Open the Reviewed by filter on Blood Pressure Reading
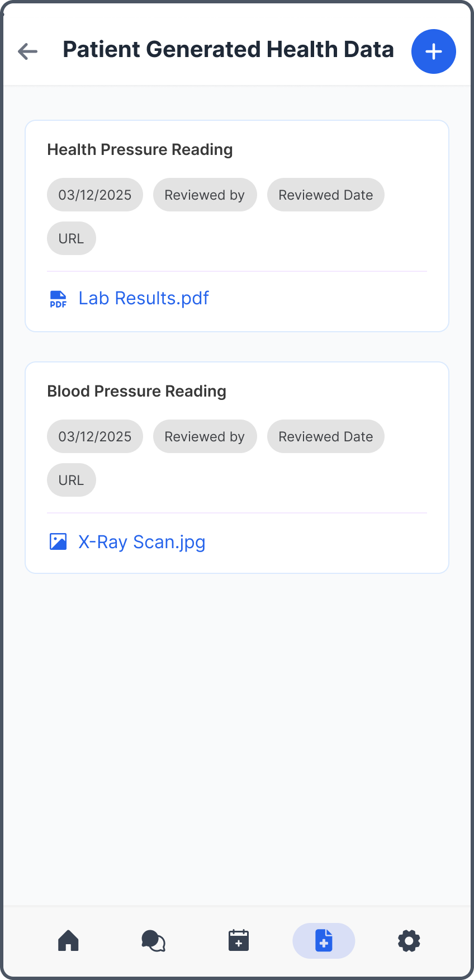Screen dimensions: 474x980 [205, 436]
